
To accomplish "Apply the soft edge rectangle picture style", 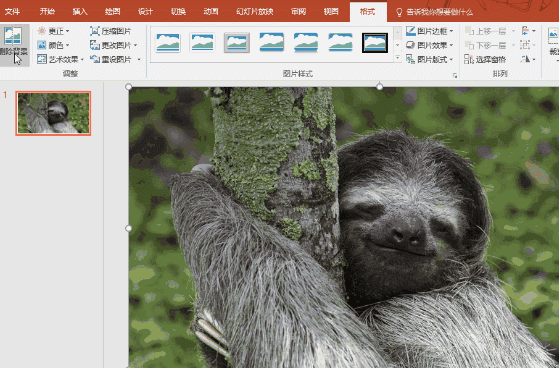I will pos(340,42).
